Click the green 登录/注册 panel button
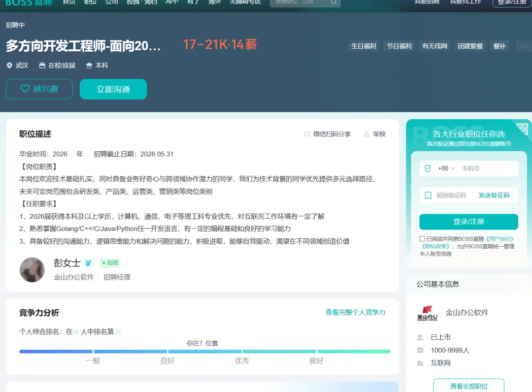This screenshot has width=532, height=392. pos(468,222)
